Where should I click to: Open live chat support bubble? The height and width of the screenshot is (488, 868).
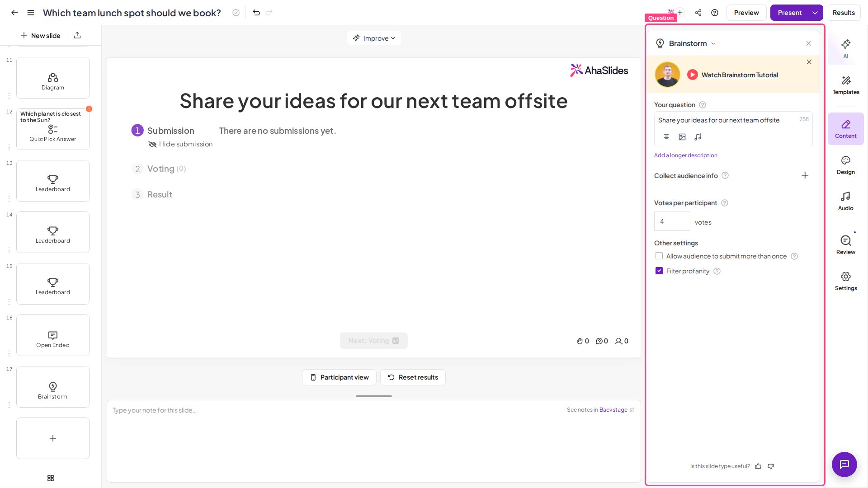tap(844, 465)
